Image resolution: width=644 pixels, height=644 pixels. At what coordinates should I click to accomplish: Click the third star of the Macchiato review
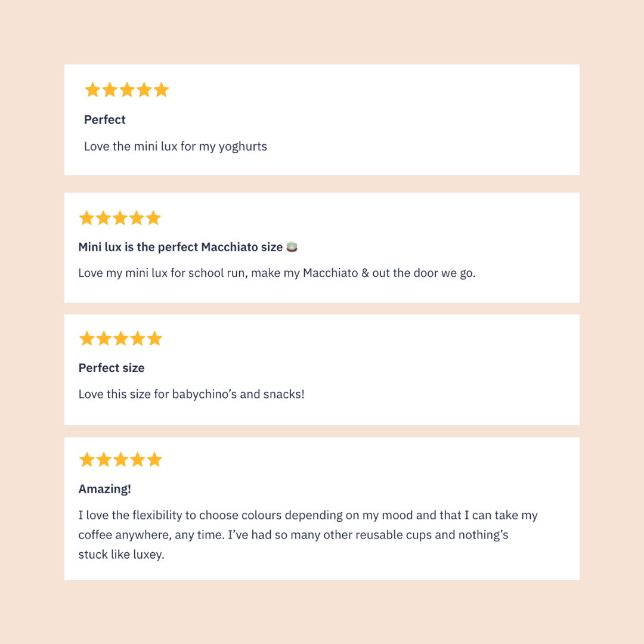(120, 218)
